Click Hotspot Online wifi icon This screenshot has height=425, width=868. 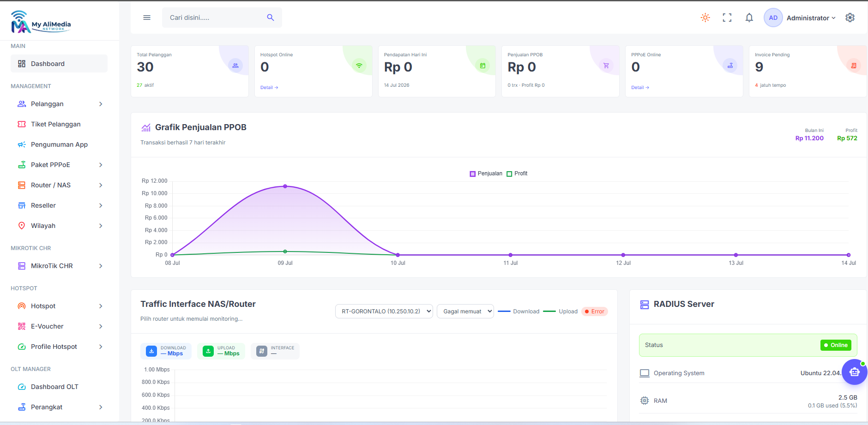click(x=359, y=66)
